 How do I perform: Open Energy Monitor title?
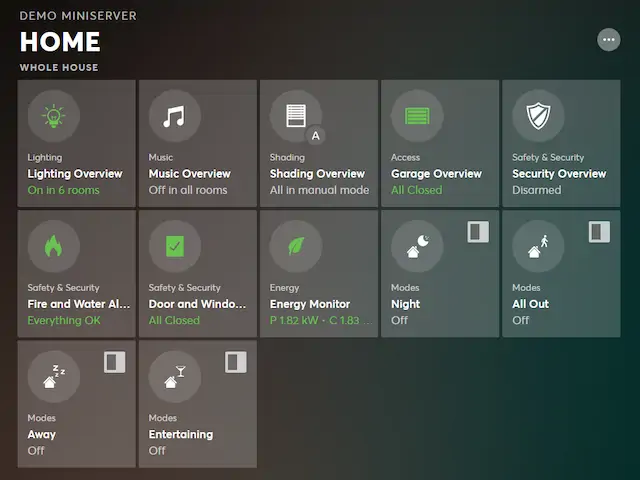(310, 304)
